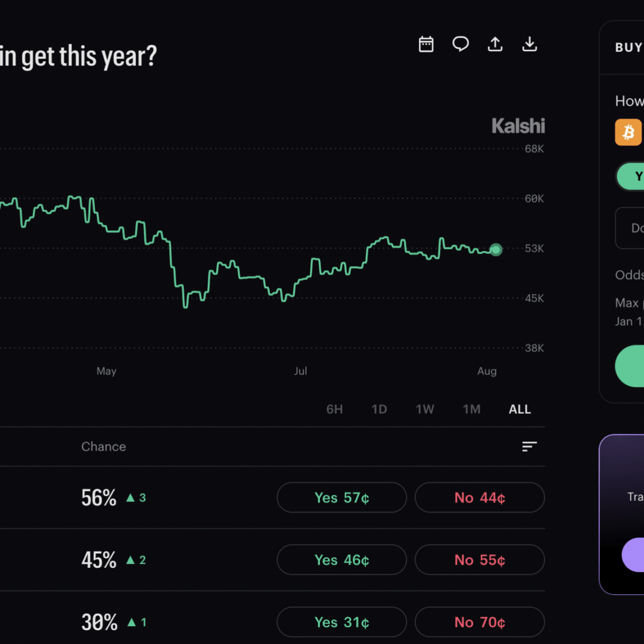Click the Kalshi logo on chart
The image size is (644, 644).
pos(518,126)
